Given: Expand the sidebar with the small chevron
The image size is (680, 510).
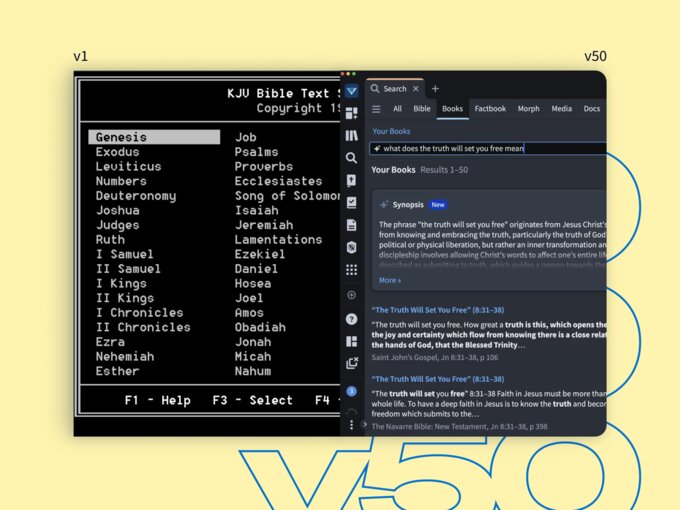Looking at the screenshot, I should pos(364,425).
